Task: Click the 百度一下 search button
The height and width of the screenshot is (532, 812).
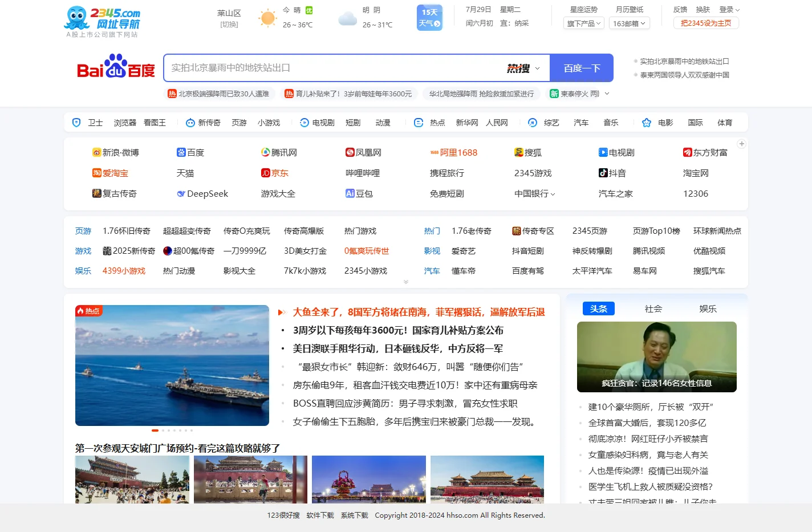Action: [582, 68]
